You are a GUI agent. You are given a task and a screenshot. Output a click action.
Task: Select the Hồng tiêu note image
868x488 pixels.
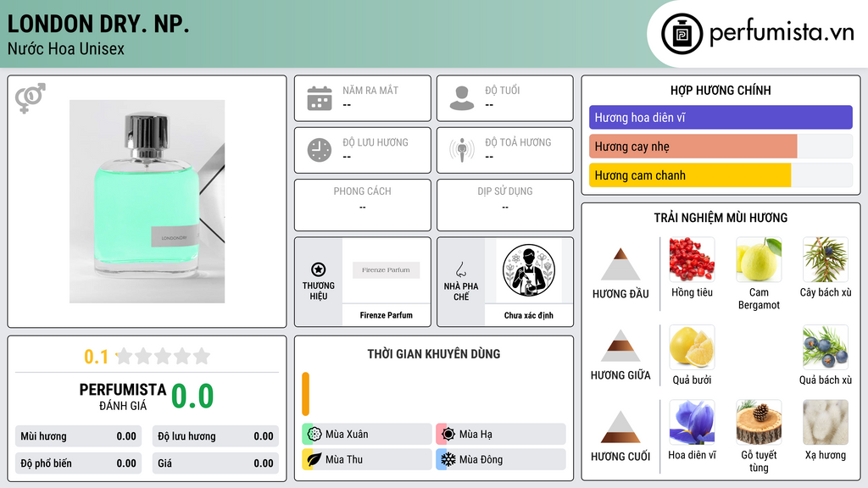pyautogui.click(x=692, y=259)
